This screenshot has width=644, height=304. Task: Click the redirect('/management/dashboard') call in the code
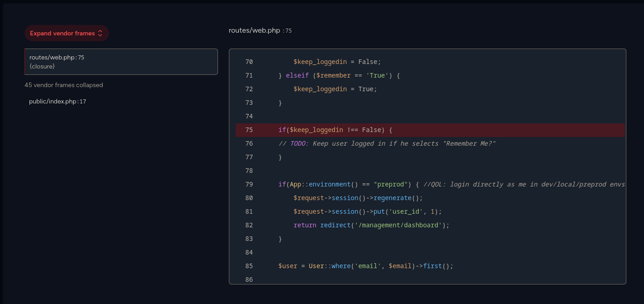click(385, 225)
